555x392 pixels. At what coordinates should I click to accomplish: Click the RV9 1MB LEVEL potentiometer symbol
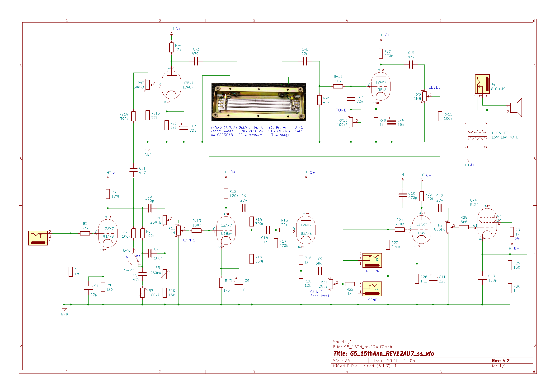click(x=425, y=96)
